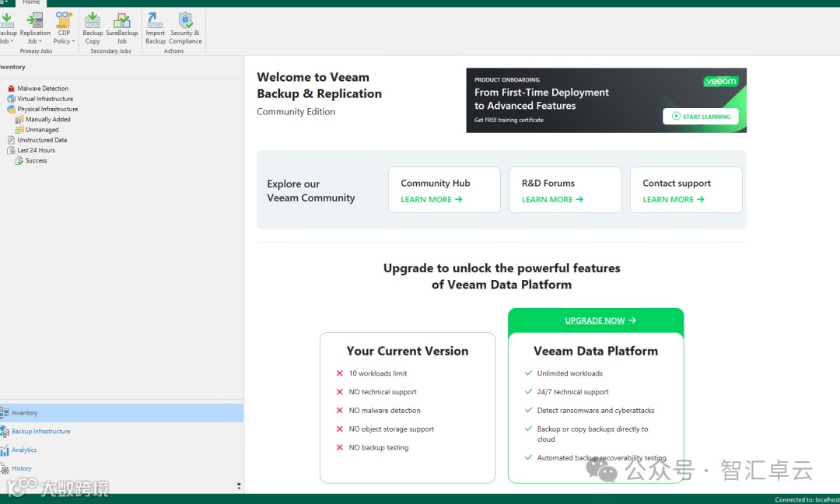Image resolution: width=840 pixels, height=504 pixels.
Task: Open the main application menu button
Action: click(5, 2)
